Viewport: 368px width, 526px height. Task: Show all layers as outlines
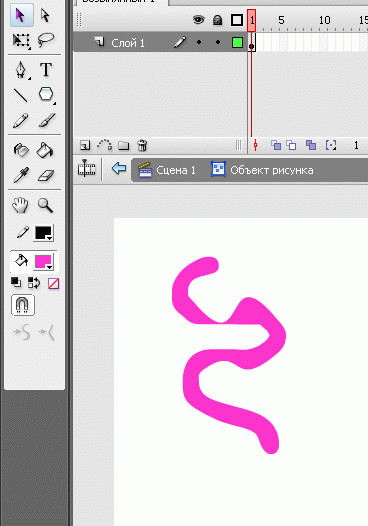237,20
